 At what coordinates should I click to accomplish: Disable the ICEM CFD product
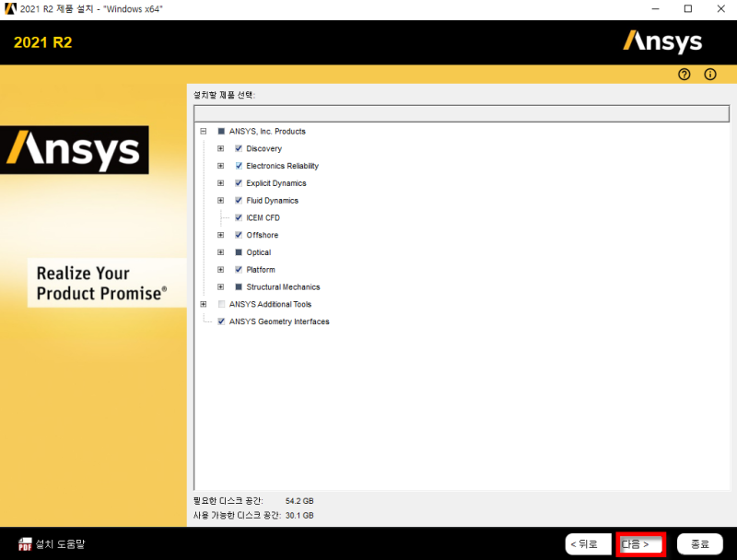point(238,217)
